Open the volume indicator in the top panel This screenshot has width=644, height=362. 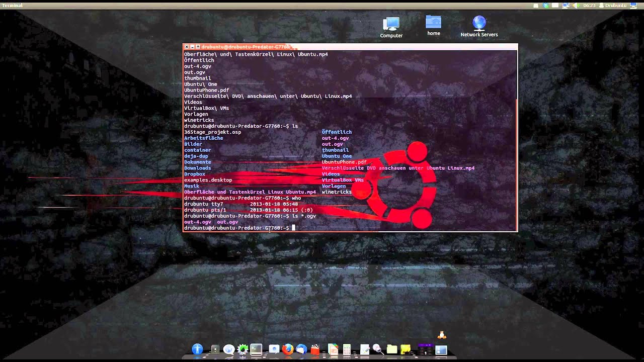(x=576, y=6)
